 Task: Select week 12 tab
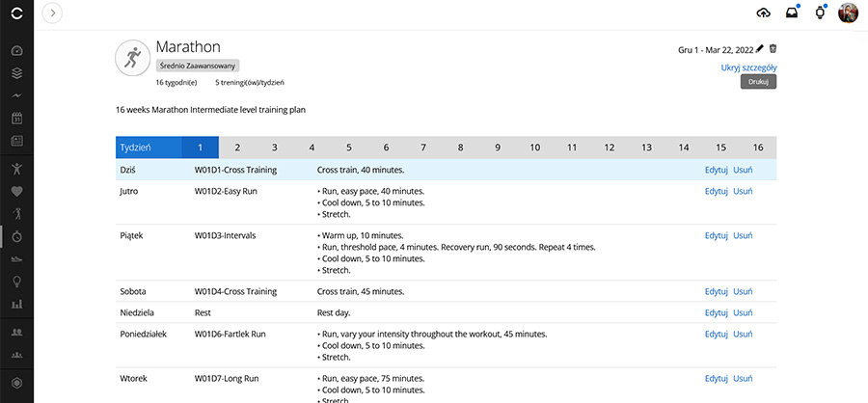(x=610, y=148)
